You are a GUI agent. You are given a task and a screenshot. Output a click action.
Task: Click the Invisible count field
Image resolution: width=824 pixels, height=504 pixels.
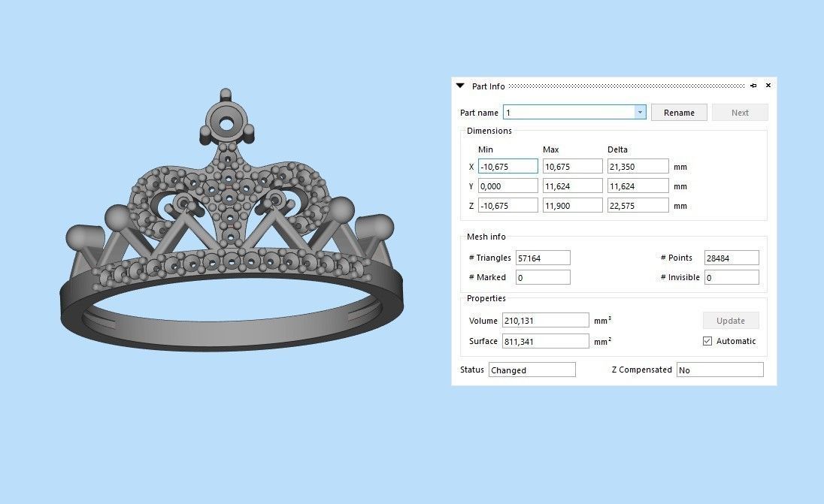pyautogui.click(x=732, y=277)
